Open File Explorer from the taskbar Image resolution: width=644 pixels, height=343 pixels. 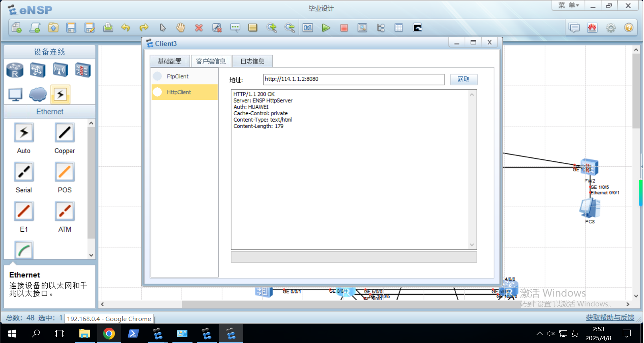tap(84, 334)
